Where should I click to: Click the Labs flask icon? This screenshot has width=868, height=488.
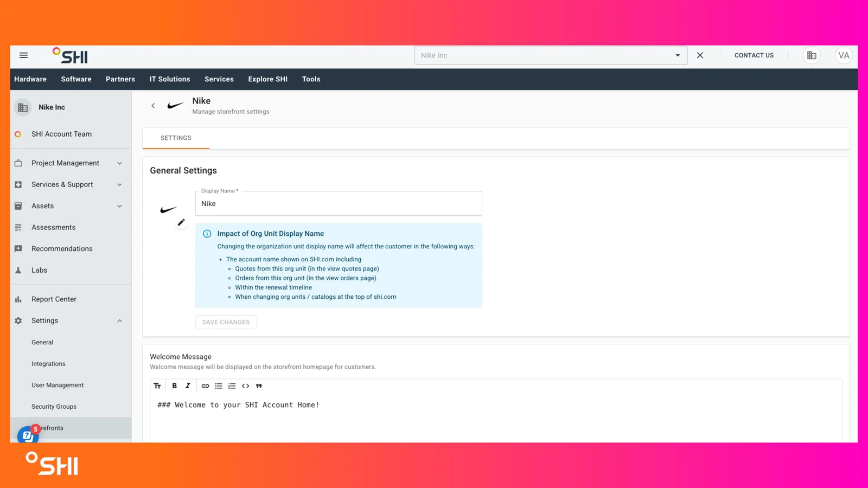18,270
